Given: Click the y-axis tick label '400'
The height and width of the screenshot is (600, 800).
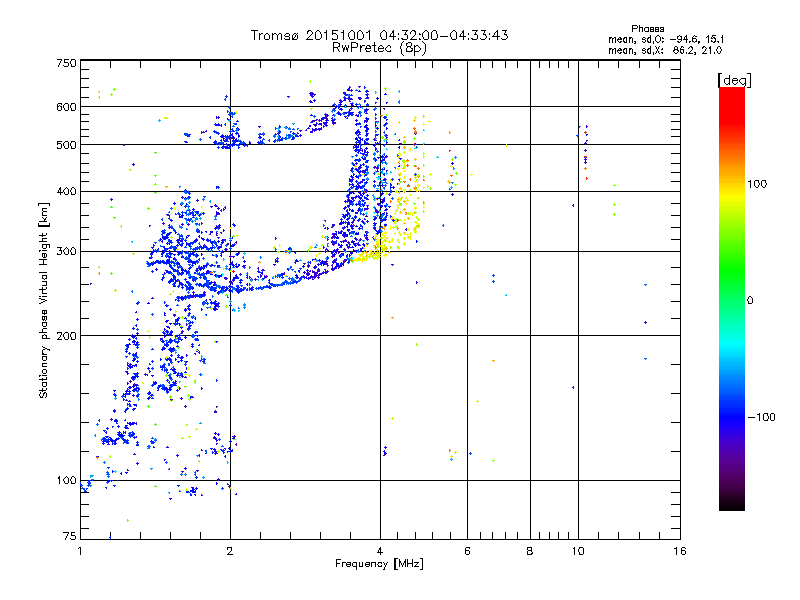Looking at the screenshot, I should coord(66,192).
